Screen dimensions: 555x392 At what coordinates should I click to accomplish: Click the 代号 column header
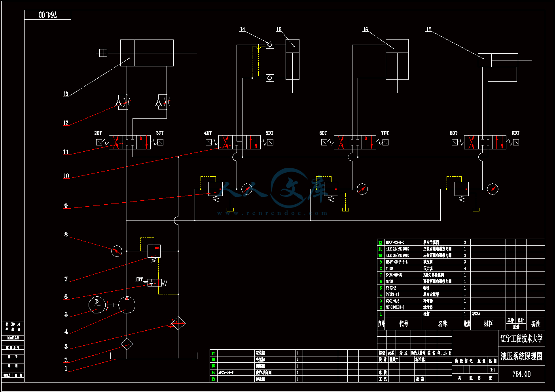403,324
